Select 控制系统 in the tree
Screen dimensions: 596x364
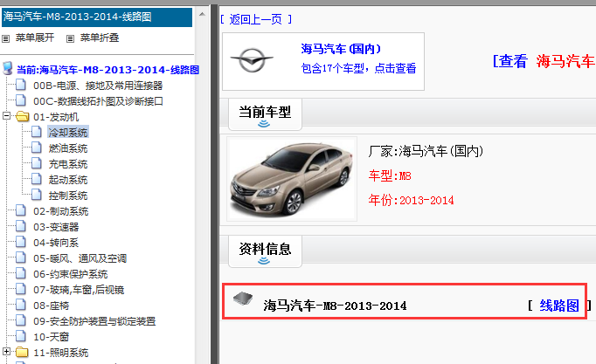tap(68, 196)
